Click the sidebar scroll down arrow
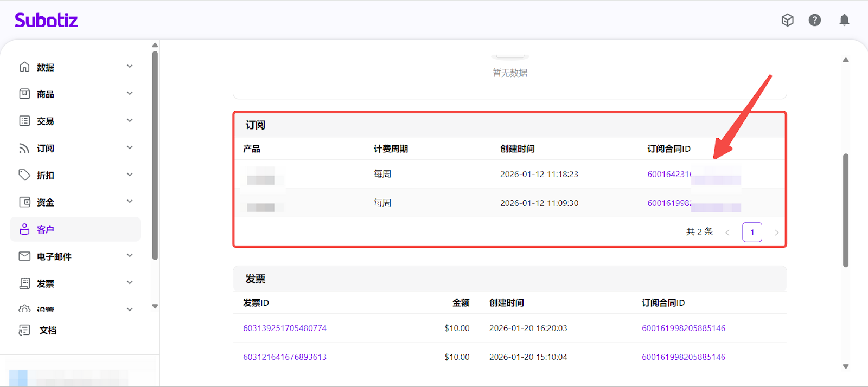 [x=155, y=306]
